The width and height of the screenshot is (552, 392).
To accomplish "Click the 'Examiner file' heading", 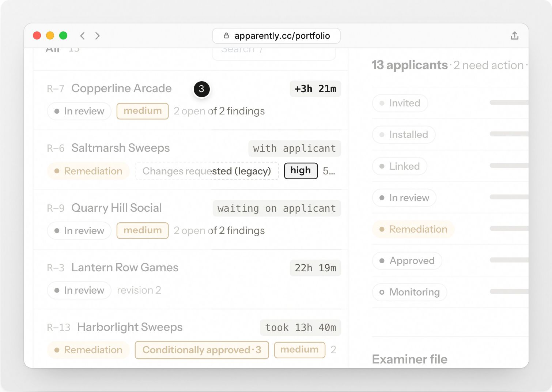I will (x=410, y=359).
